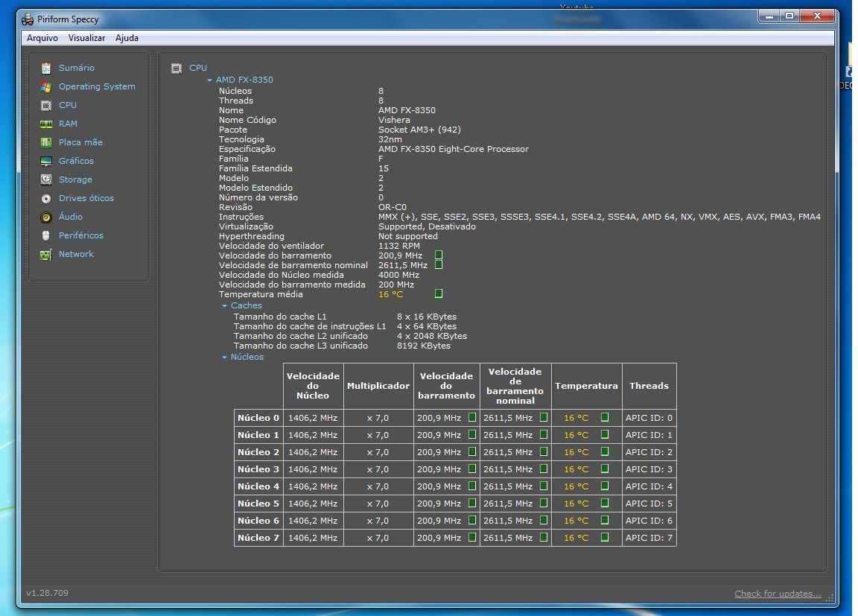Open the Drives óticos disc icon

pyautogui.click(x=46, y=198)
